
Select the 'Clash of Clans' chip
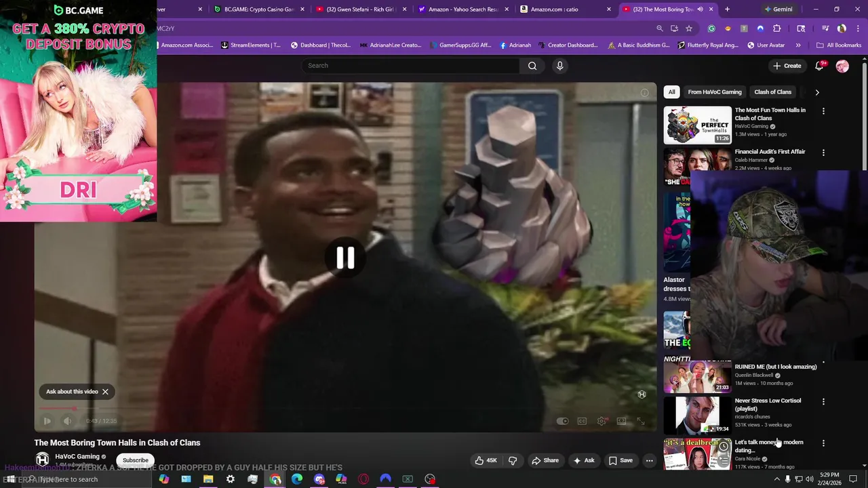tap(772, 92)
